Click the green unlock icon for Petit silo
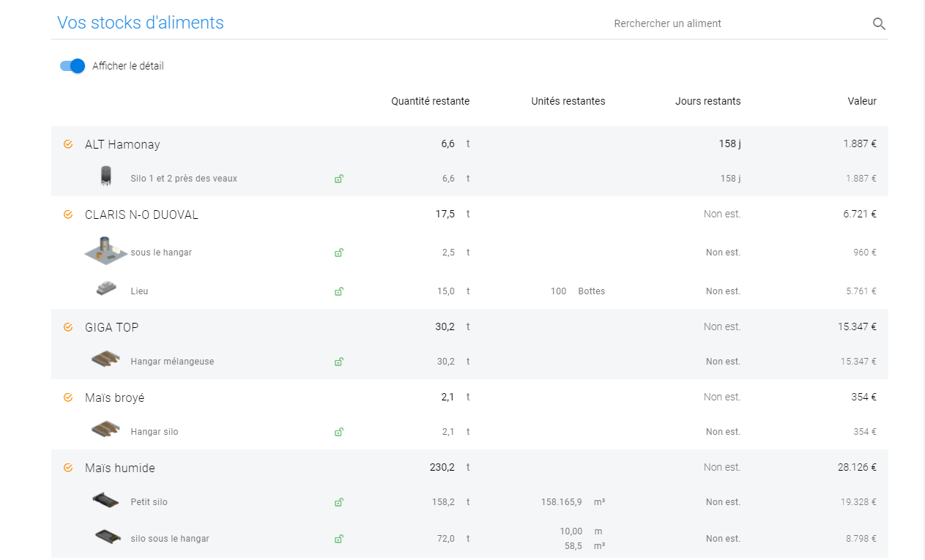Viewport: 925px width, 560px height. [x=339, y=502]
